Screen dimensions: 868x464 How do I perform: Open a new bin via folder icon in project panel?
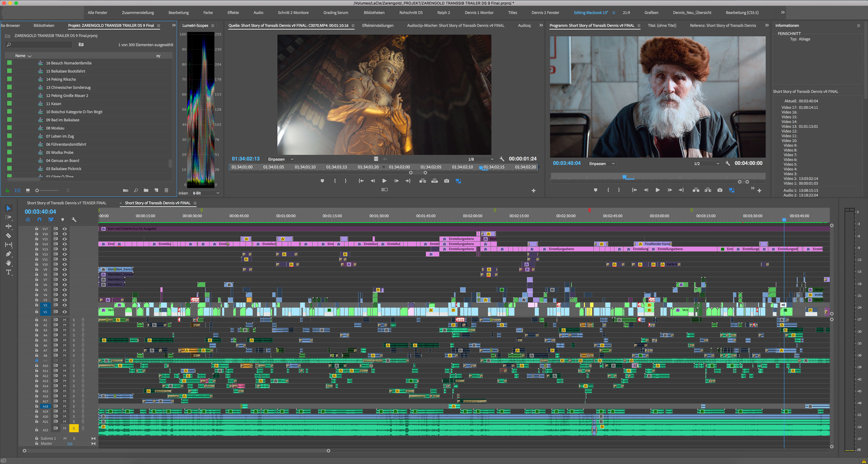coord(146,190)
